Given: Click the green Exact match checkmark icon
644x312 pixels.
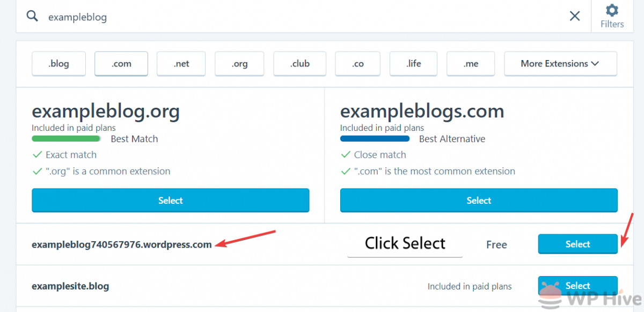Looking at the screenshot, I should tap(37, 154).
